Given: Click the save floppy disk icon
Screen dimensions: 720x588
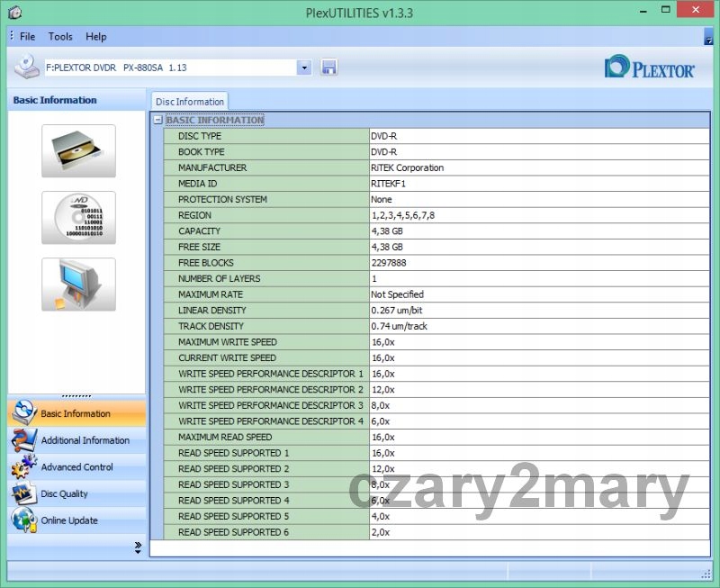Looking at the screenshot, I should click(328, 68).
